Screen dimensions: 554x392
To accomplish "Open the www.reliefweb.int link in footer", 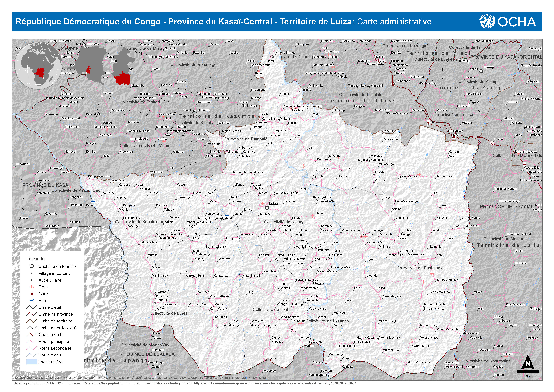I will pyautogui.click(x=302, y=383).
